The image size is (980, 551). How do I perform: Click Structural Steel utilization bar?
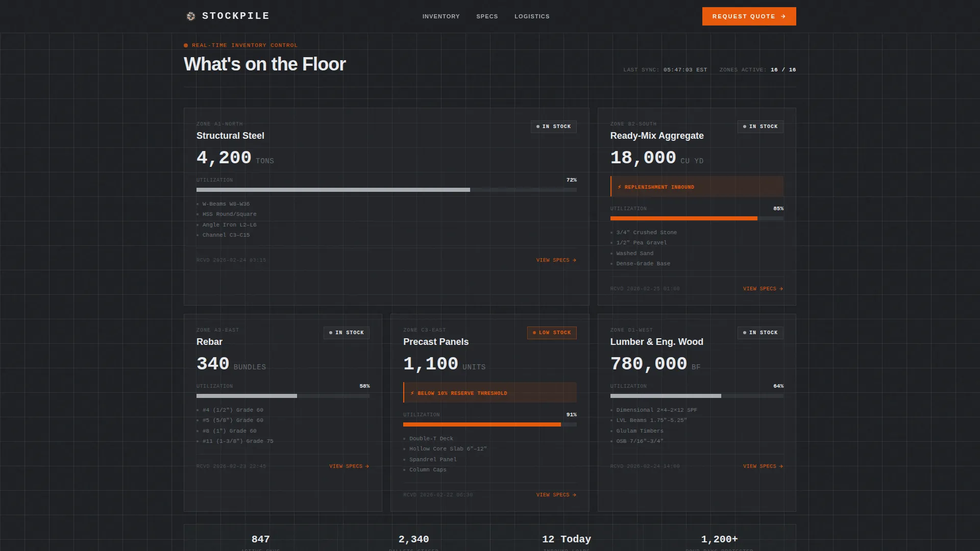coord(386,190)
